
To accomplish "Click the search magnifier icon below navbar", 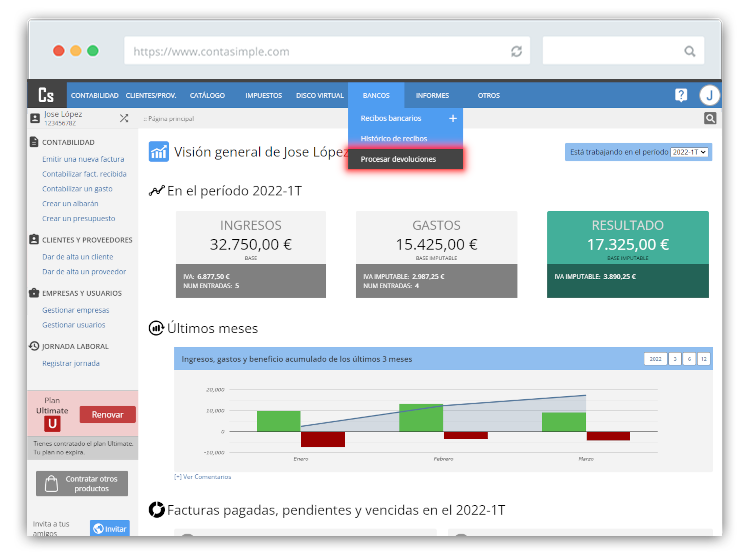I will click(710, 118).
